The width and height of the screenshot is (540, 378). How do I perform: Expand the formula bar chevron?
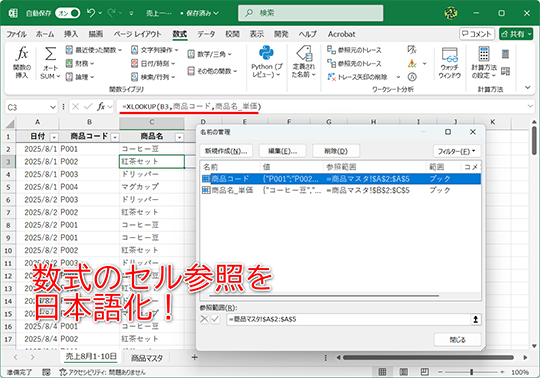(530, 106)
